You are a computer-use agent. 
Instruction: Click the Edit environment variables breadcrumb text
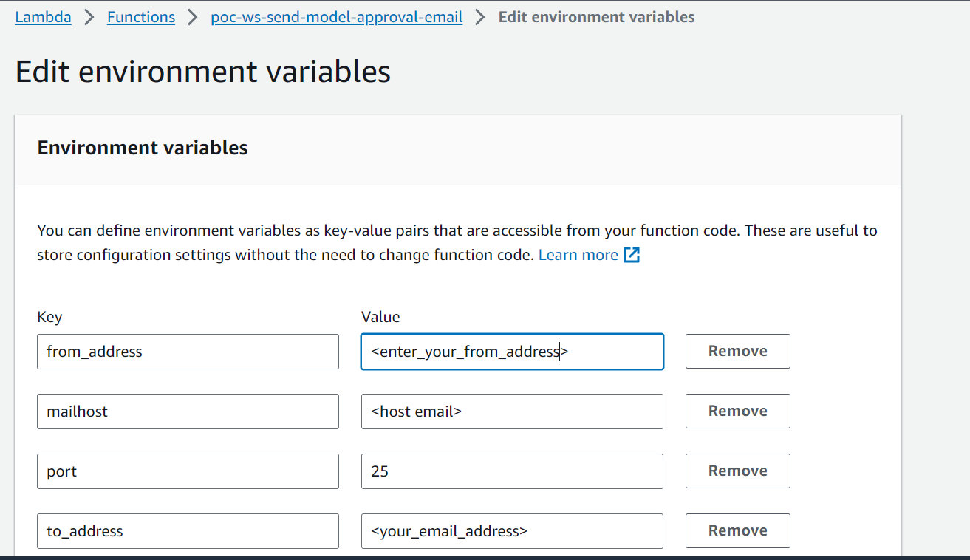596,16
